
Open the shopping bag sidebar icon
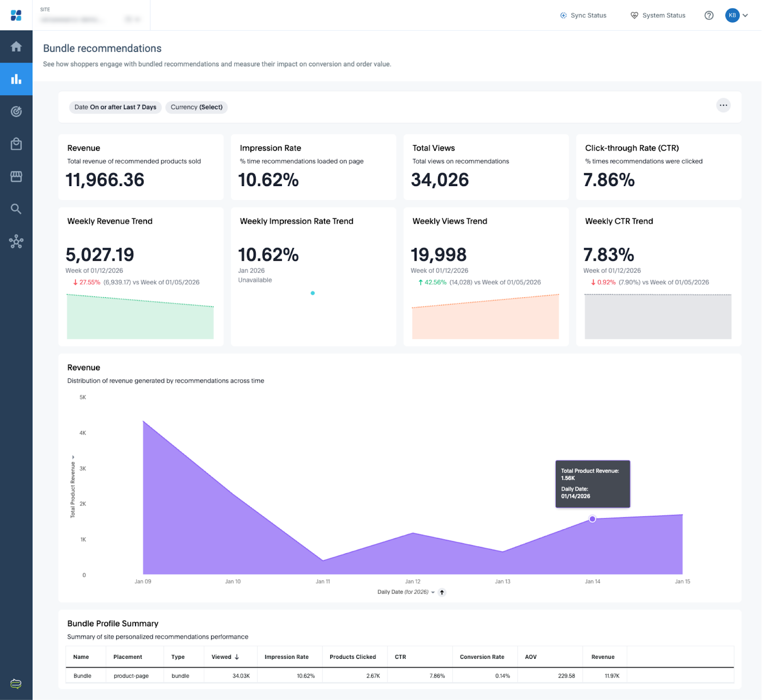pyautogui.click(x=16, y=144)
